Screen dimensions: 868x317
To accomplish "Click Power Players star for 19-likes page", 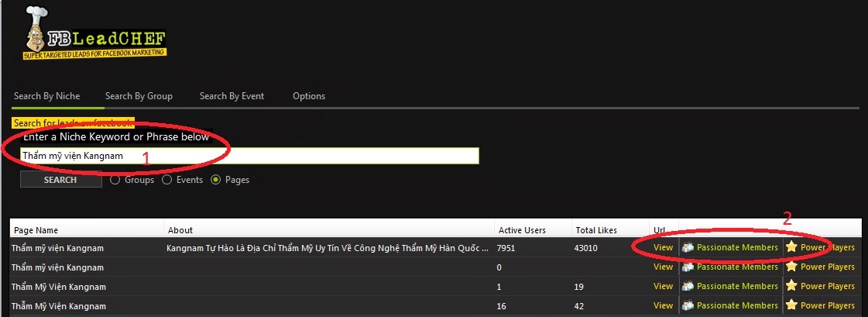I will click(791, 286).
